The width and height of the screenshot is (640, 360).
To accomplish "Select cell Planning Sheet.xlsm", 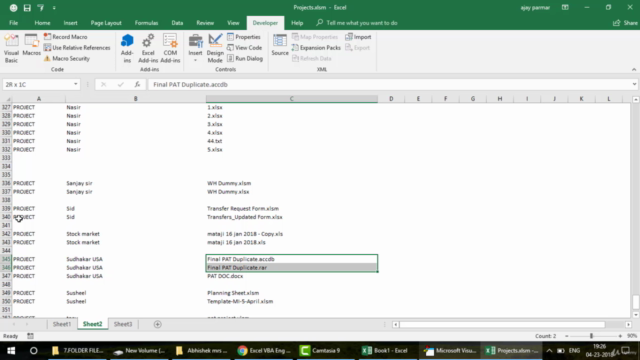I will pos(291,293).
